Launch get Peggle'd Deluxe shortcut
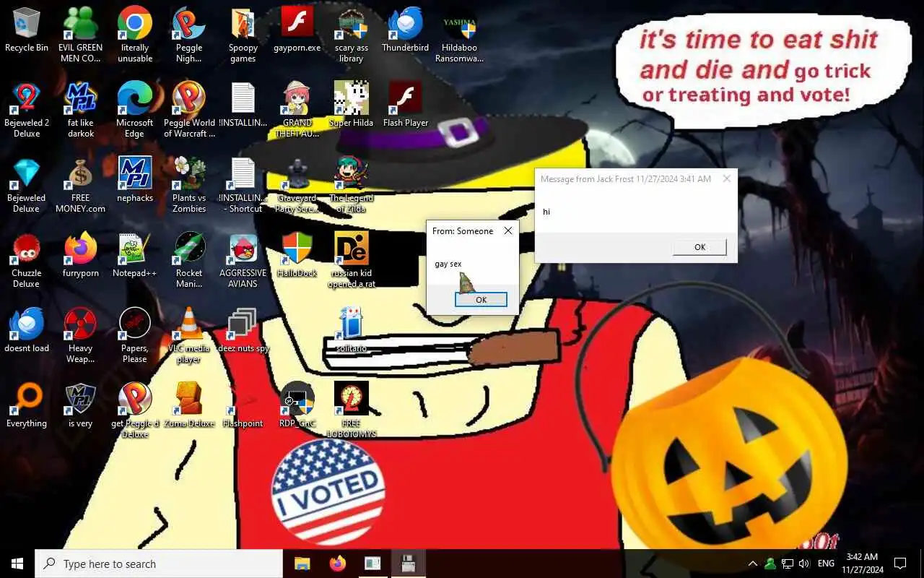The image size is (924, 578). click(135, 410)
